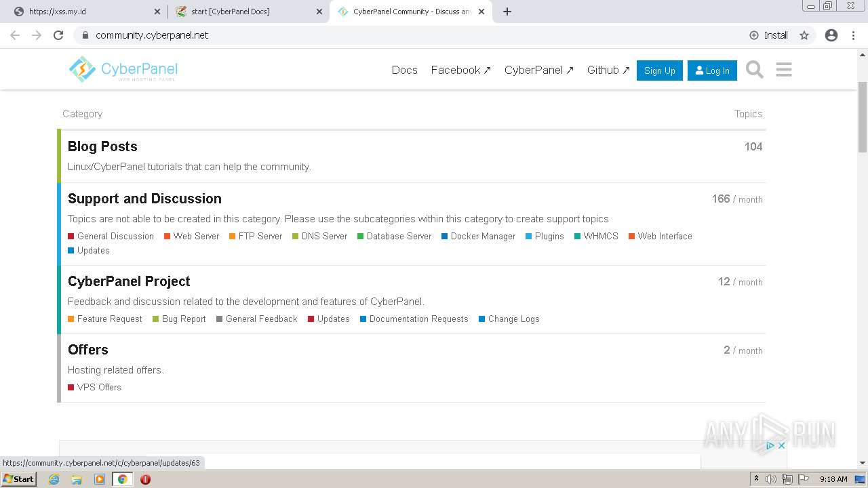
Task: Open Internet Explorer from taskbar
Action: pyautogui.click(x=54, y=479)
